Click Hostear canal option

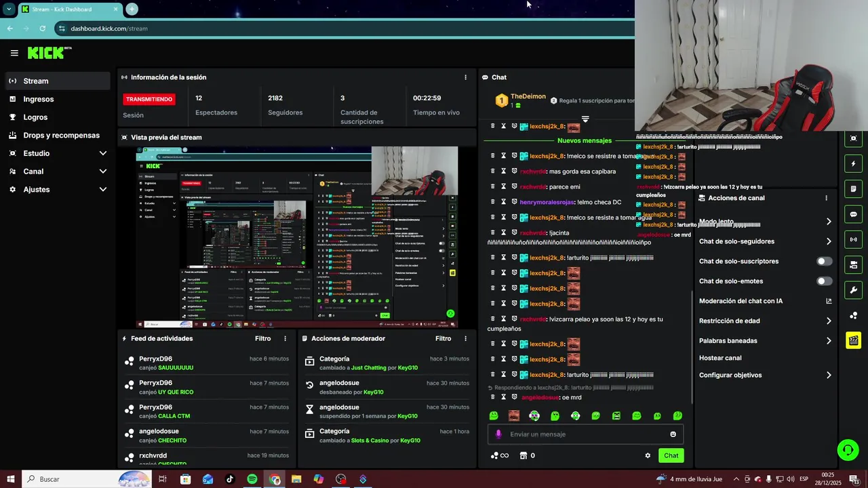click(720, 358)
